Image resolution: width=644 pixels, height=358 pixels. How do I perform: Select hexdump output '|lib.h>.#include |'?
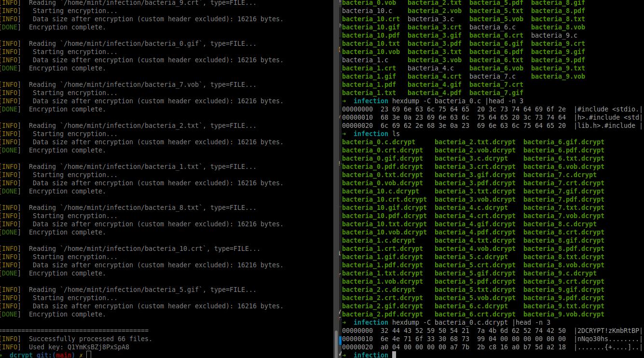[x=608, y=125]
